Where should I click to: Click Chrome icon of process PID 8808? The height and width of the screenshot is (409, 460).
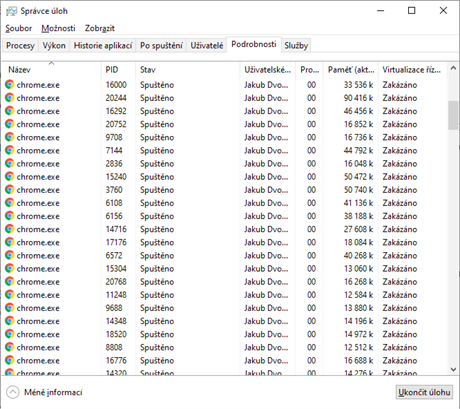10,347
